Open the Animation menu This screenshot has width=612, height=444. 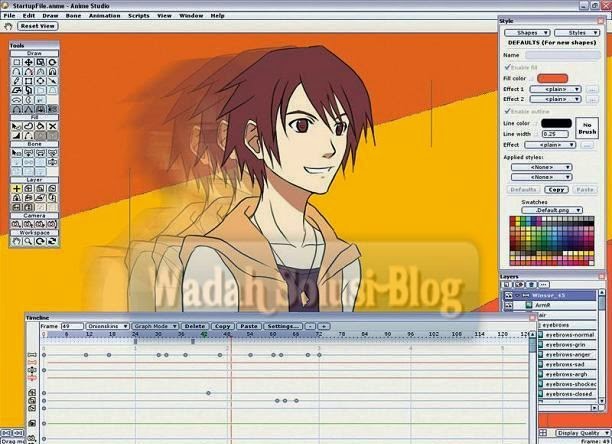click(105, 16)
